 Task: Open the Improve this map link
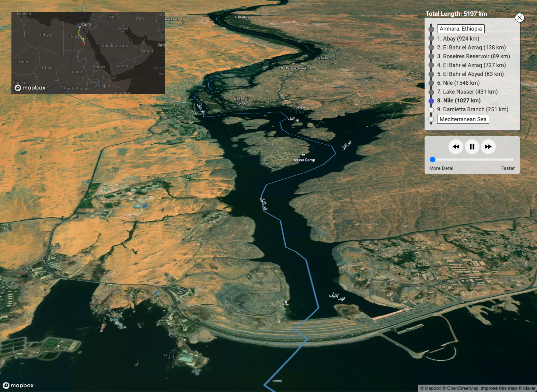[x=498, y=388]
